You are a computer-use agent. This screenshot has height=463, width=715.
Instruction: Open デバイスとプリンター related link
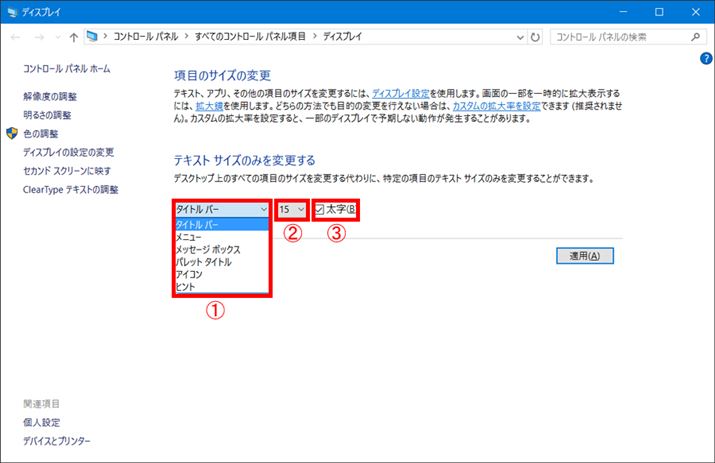[57, 441]
